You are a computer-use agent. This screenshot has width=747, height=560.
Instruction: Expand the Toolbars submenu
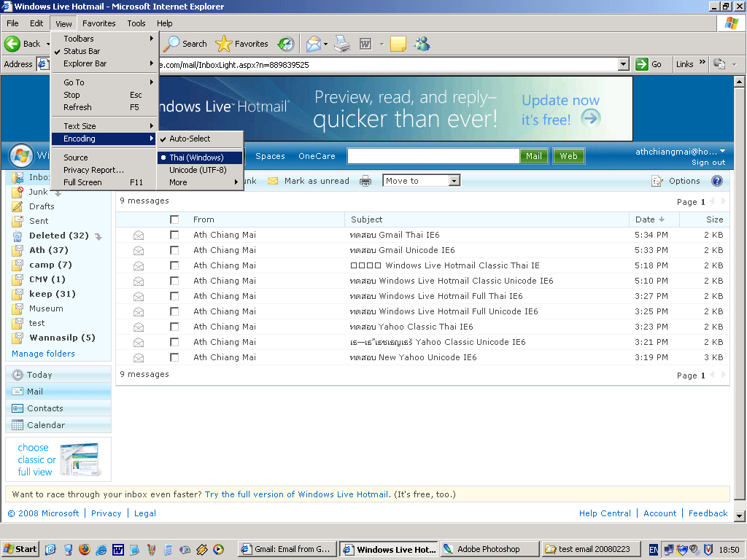105,39
